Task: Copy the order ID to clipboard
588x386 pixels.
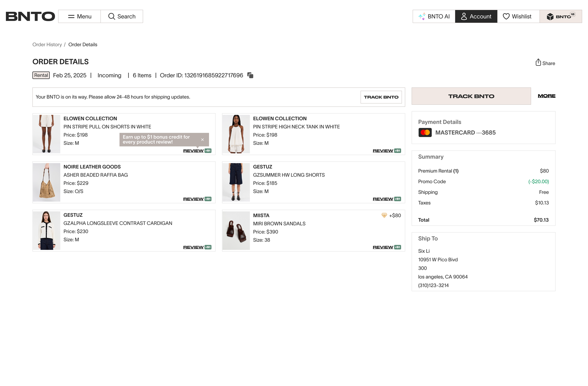Action: tap(250, 75)
